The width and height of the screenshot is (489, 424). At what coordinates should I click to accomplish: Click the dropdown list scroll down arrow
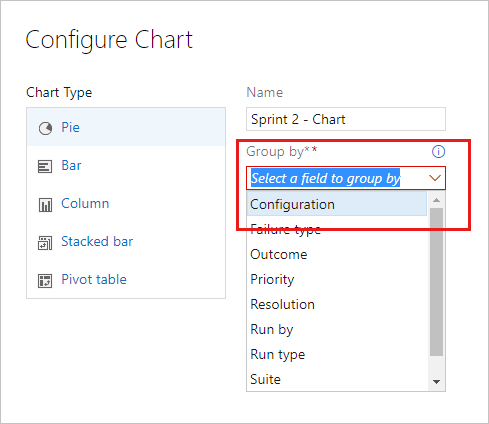point(436,382)
